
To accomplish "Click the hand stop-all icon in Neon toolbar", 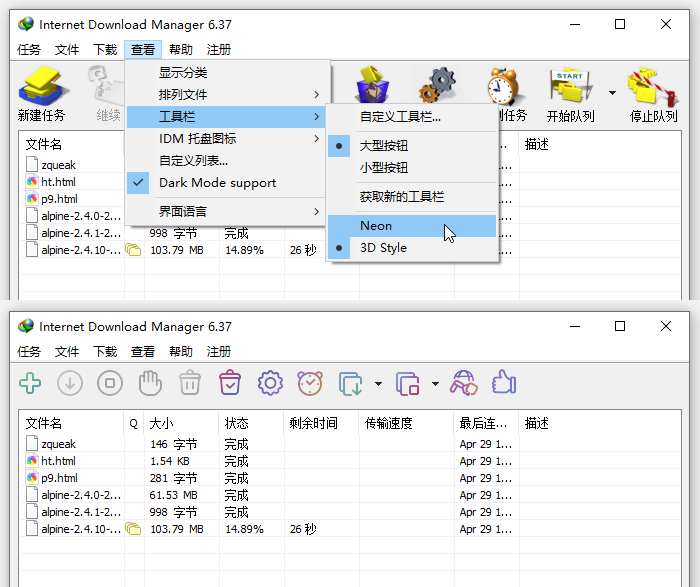I will coord(150,383).
